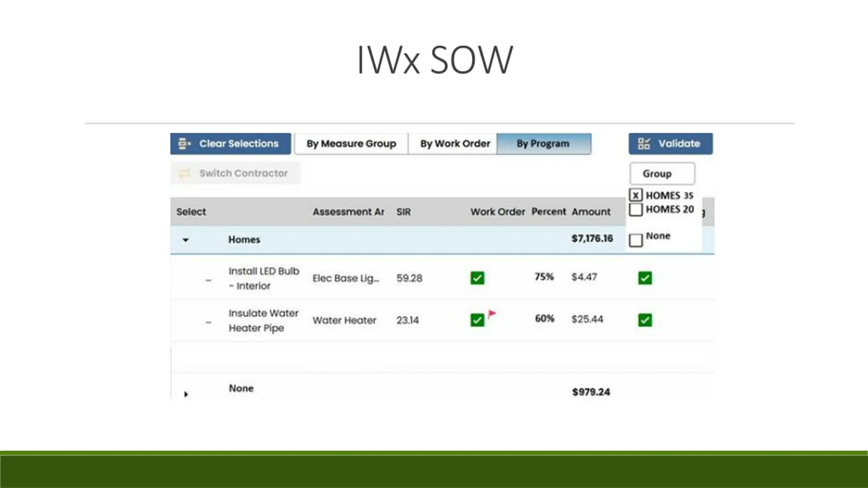Screen dimensions: 868x488
Task: Click the Homes group row label
Action: tap(244, 240)
